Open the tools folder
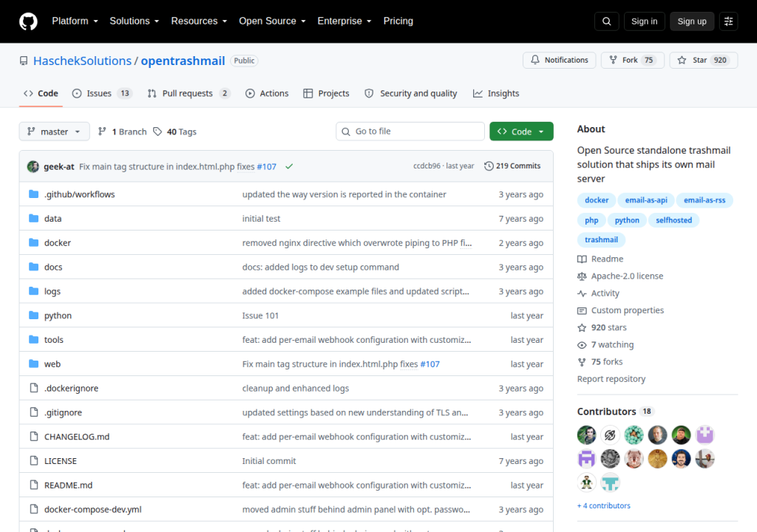The width and height of the screenshot is (757, 532). [53, 340]
